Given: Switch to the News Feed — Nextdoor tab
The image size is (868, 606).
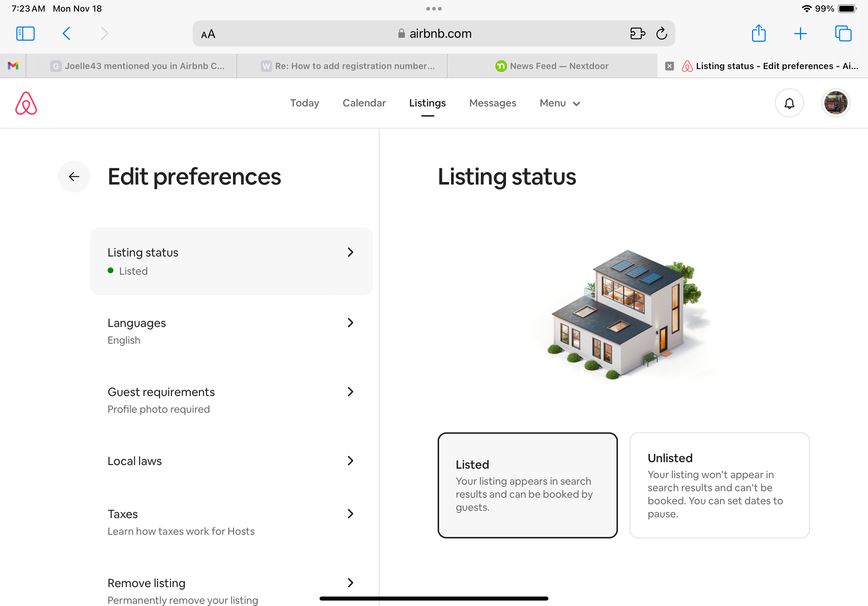Looking at the screenshot, I should coord(554,65).
